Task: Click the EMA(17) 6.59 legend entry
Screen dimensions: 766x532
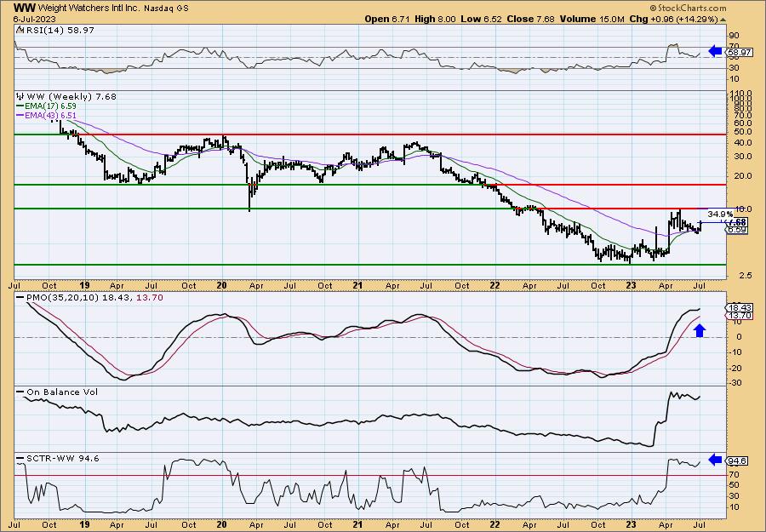Action: click(x=50, y=106)
